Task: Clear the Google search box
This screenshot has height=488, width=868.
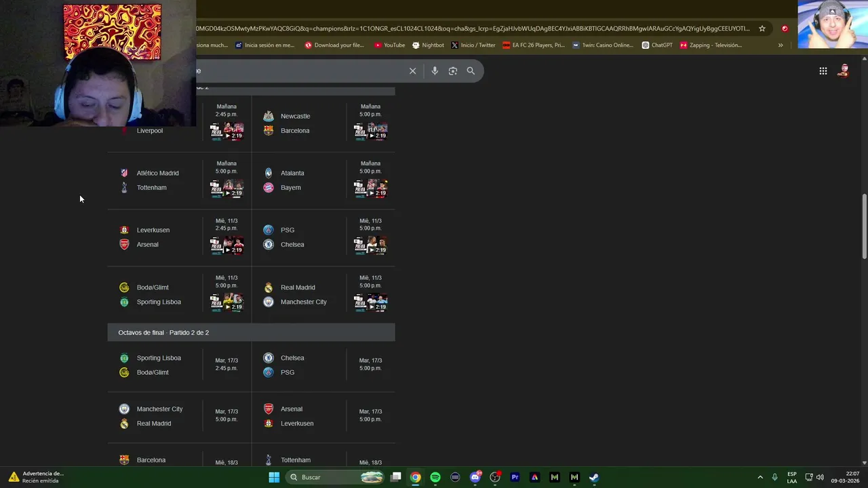Action: tap(412, 70)
